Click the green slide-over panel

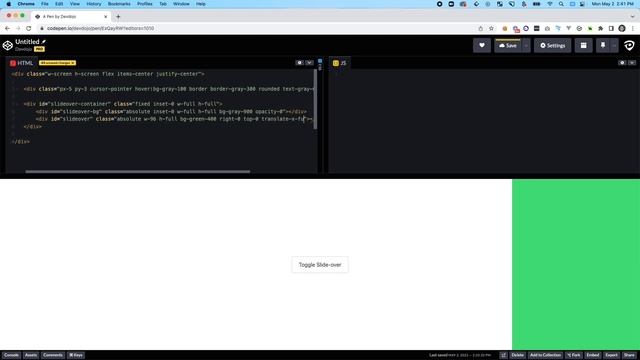click(x=576, y=264)
